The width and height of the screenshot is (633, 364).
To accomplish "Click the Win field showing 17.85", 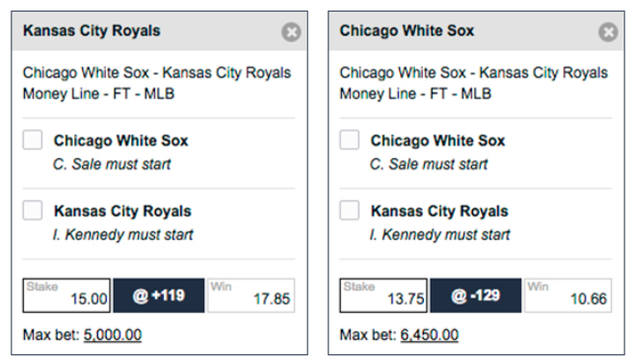I will [251, 296].
